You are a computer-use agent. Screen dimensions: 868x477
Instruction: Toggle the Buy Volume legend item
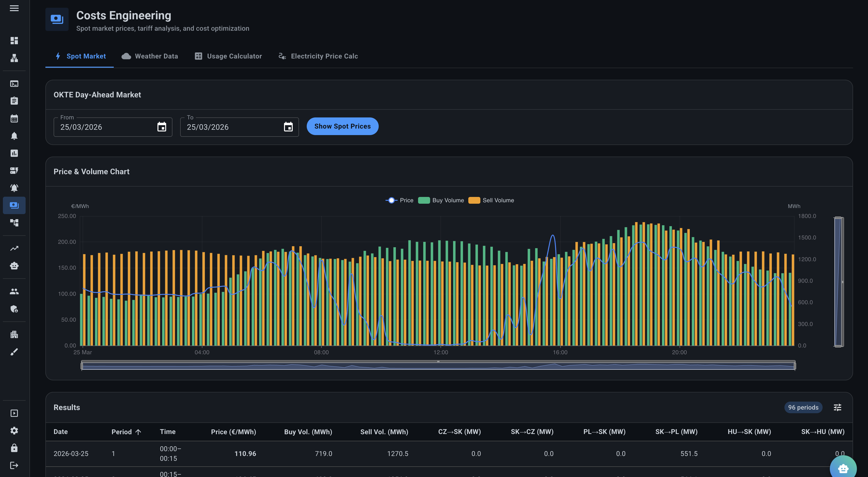click(x=441, y=200)
